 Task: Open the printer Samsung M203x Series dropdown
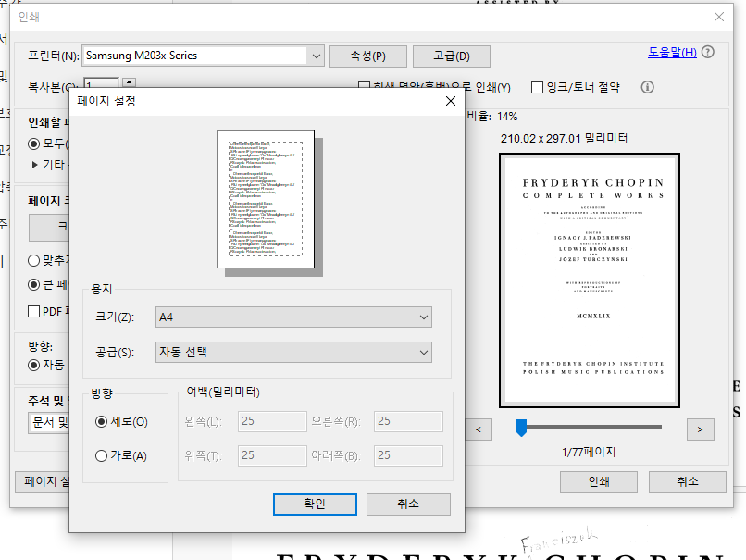(203, 56)
